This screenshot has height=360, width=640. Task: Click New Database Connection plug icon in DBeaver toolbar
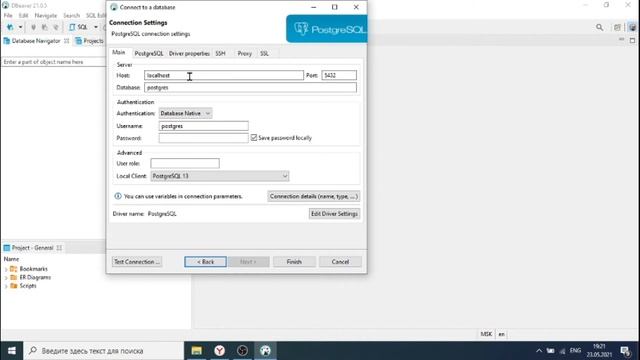[x=10, y=27]
